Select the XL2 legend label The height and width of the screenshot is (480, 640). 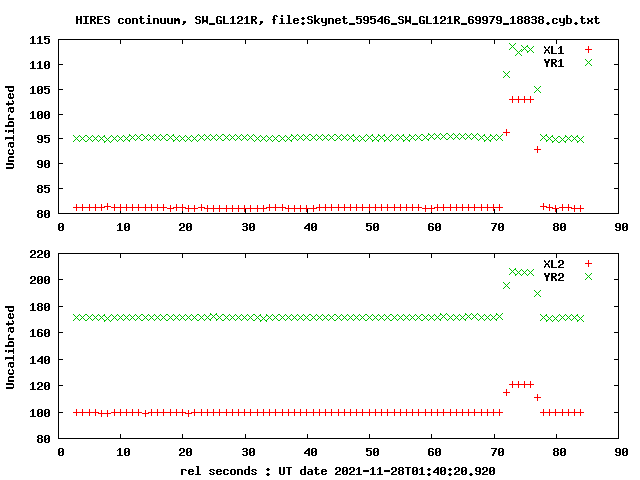tap(553, 264)
